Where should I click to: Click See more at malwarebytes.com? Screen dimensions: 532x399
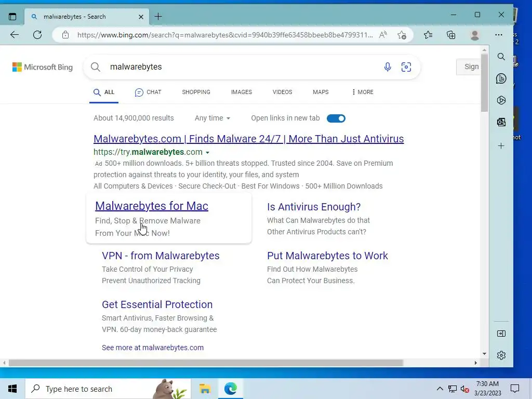153,348
